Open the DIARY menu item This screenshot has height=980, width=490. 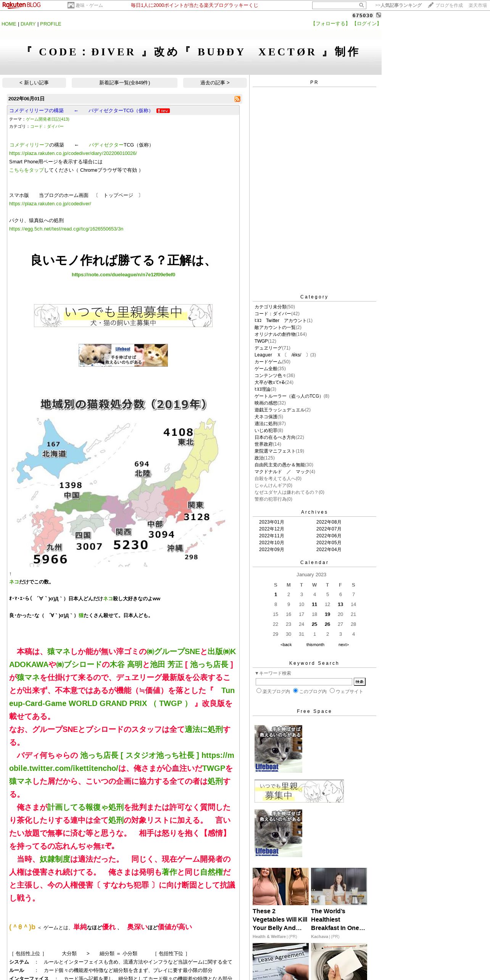28,24
